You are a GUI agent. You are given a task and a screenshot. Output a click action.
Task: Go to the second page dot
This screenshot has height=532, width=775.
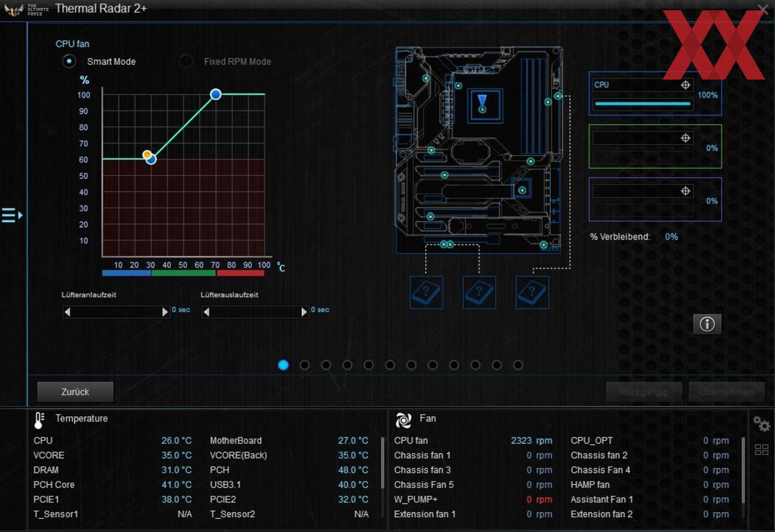304,365
